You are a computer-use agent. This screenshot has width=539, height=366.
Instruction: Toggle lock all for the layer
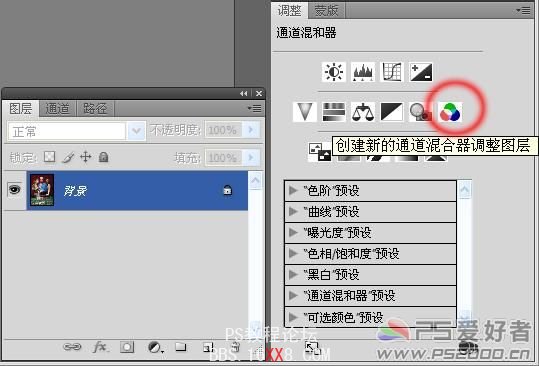(103, 157)
